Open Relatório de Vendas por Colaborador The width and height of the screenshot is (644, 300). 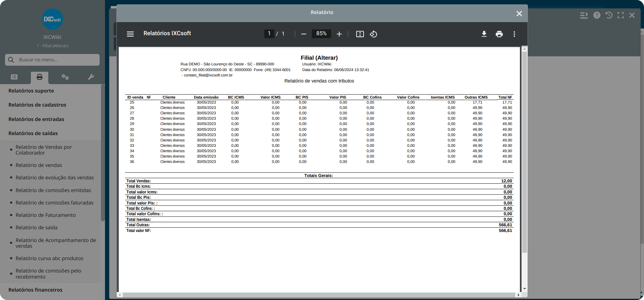pyautogui.click(x=44, y=150)
